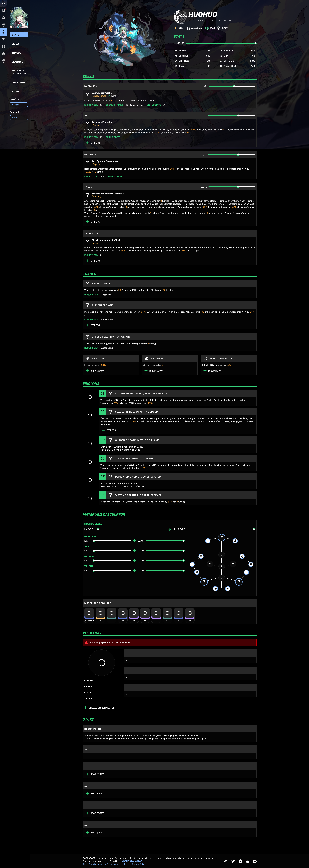Screen dimensions: 309x868
Task: Jump to Materials Calculator in side menu
Action: pos(19,72)
